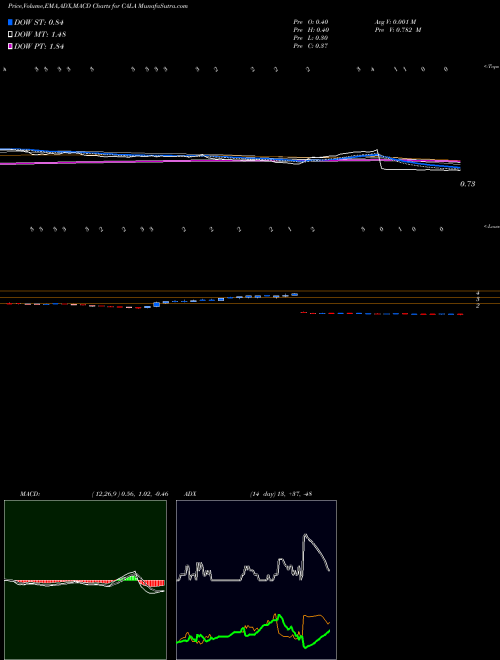This screenshot has width=500, height=660.
Task: Click the 'Pre V: 0.782 M' volume text
Action: (x=398, y=30)
